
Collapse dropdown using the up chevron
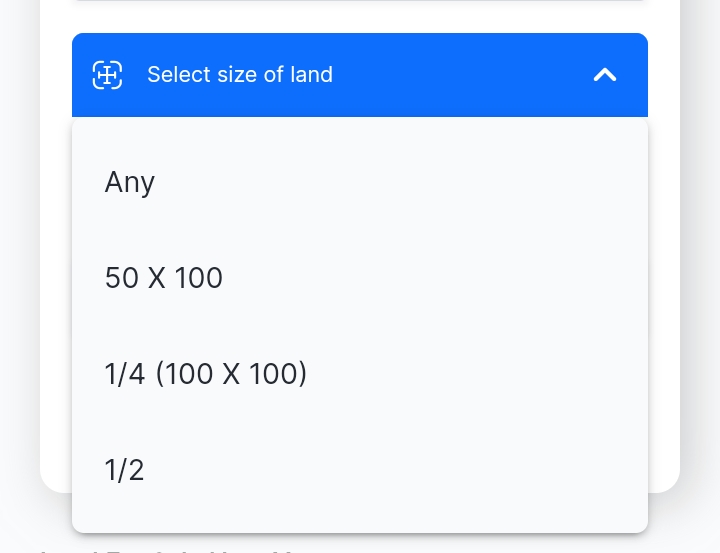pos(605,75)
